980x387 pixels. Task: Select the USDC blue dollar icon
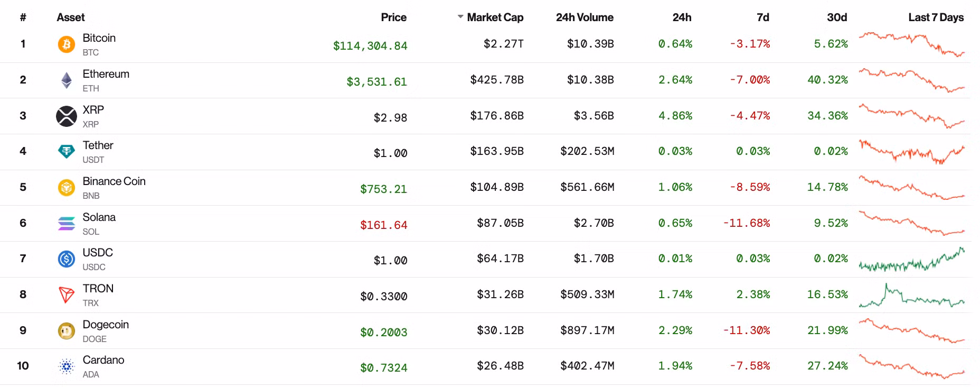pos(67,259)
